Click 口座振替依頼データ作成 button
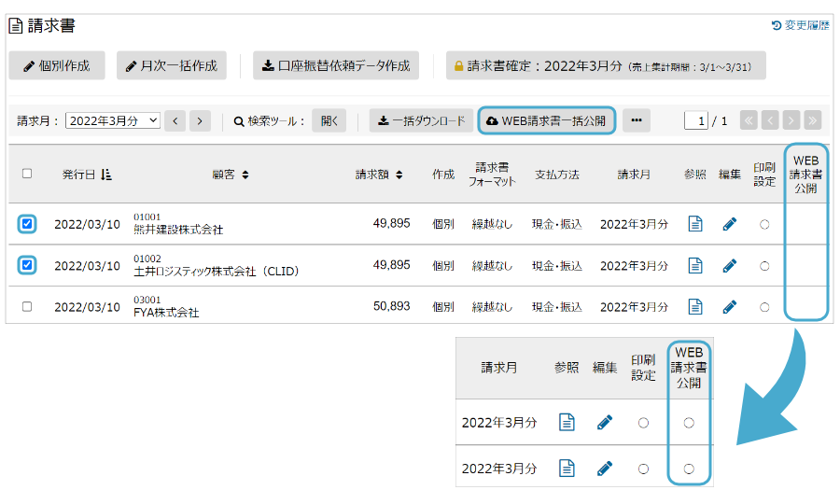This screenshot has height=504, width=840. (336, 65)
